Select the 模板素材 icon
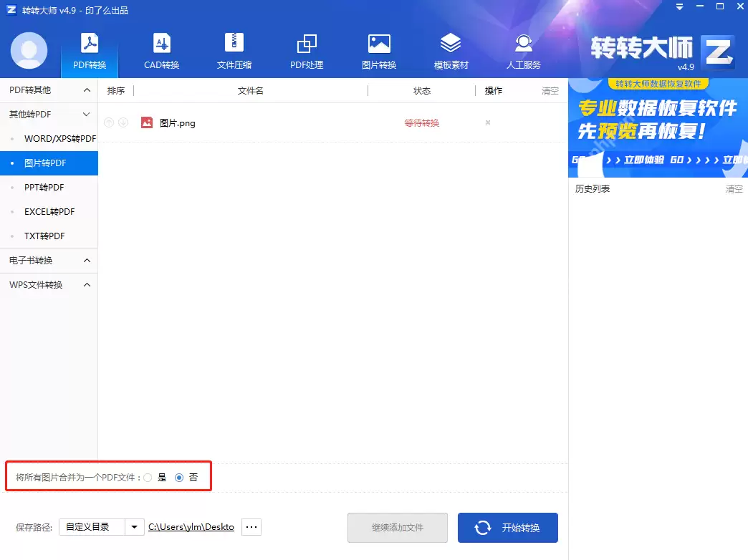This screenshot has width=748, height=560. coord(451,49)
